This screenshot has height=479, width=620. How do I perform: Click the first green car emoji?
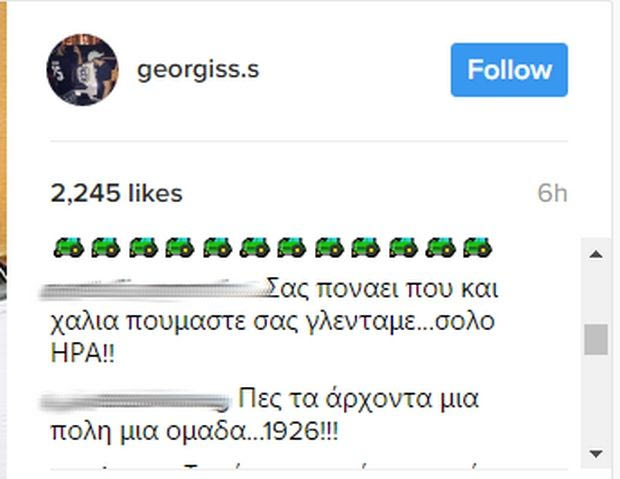(66, 246)
